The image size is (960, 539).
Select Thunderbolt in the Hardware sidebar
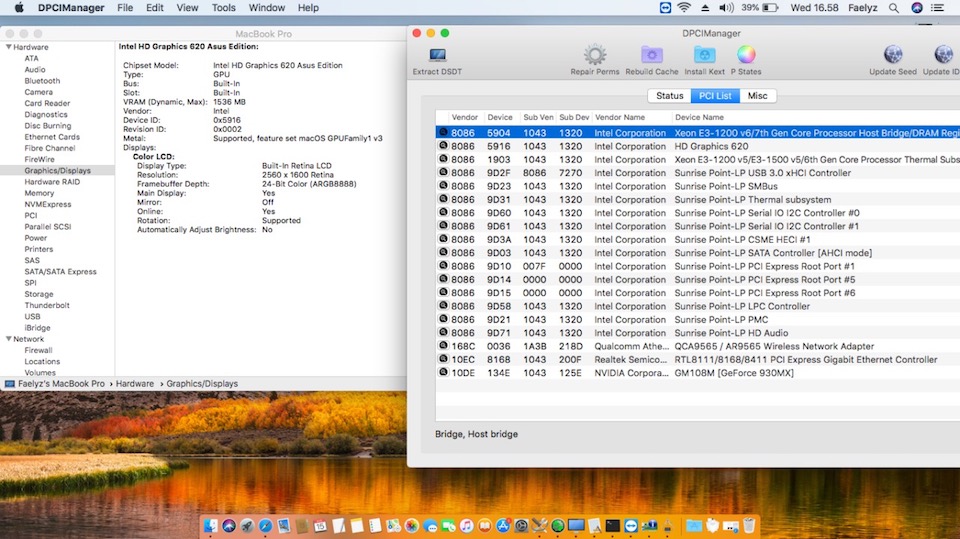coord(47,305)
